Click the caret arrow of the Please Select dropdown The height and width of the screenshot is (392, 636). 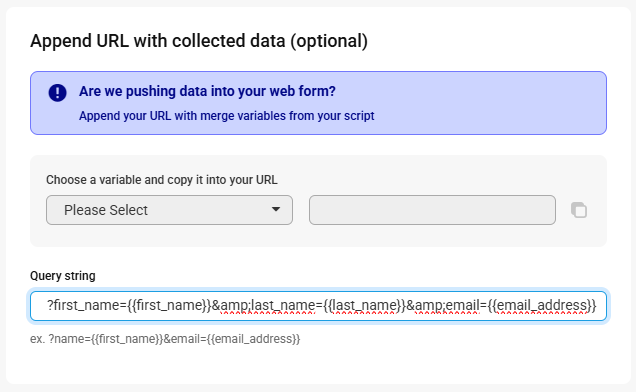[276, 209]
